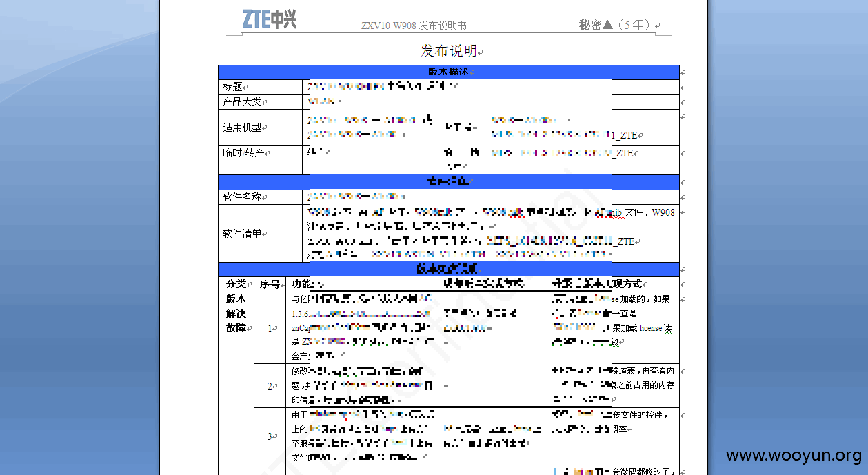
Task: Click the ZTE中兴 logo in the header
Action: coord(270,19)
